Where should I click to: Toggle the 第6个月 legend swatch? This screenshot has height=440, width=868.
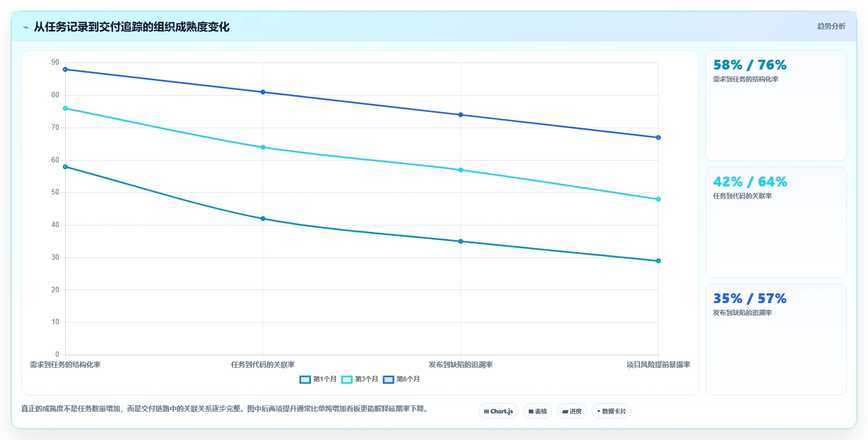tap(389, 380)
